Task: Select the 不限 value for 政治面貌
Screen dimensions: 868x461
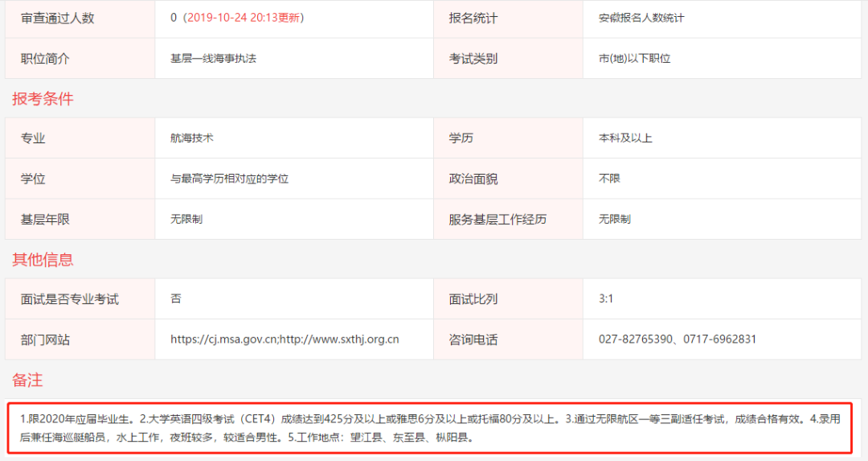Action: pos(609,179)
